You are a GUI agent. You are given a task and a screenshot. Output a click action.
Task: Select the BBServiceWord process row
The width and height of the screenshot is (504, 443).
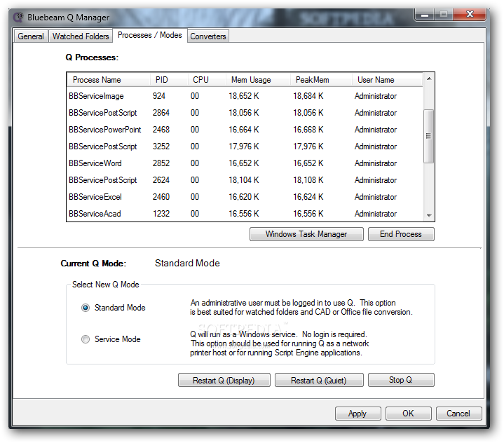[244, 163]
